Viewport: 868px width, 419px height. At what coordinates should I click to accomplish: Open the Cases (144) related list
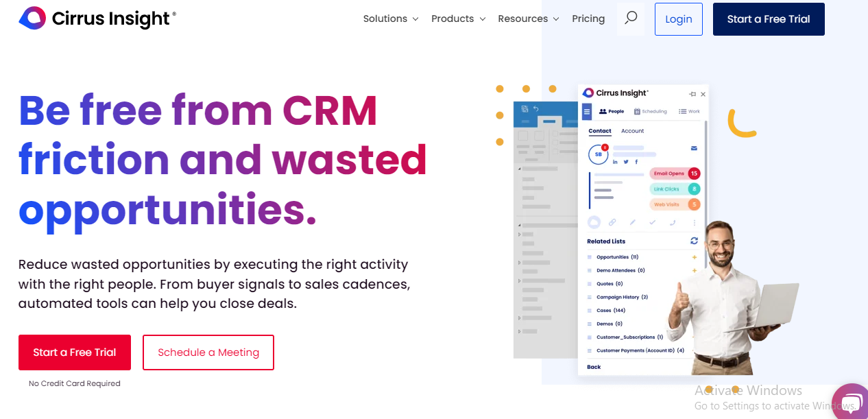pos(611,311)
